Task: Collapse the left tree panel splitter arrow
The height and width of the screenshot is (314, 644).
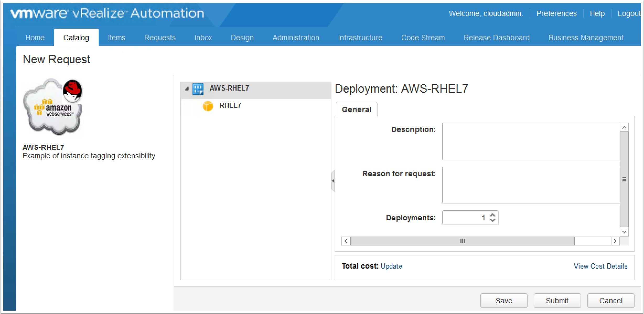Action: pyautogui.click(x=333, y=181)
